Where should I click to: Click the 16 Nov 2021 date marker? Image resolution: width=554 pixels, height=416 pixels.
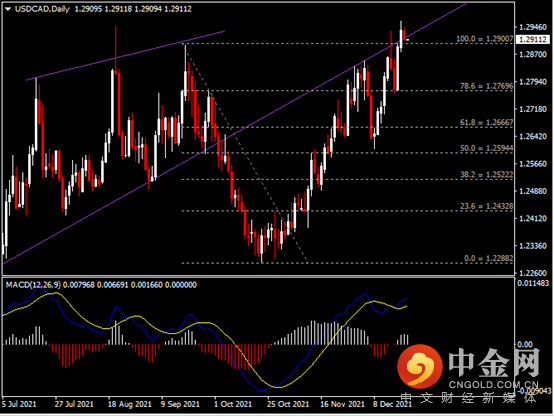point(342,404)
